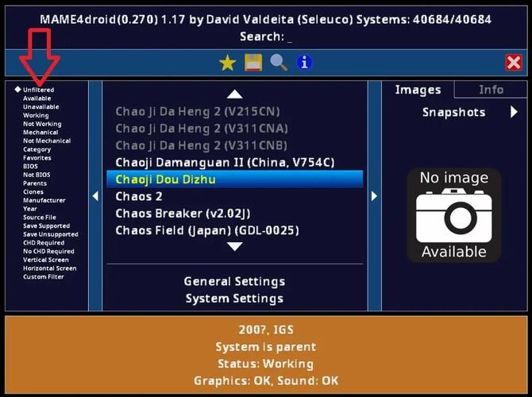Select Chaoji Damanguan II (China, V754C)
This screenshot has width=532, height=397.
(235, 162)
